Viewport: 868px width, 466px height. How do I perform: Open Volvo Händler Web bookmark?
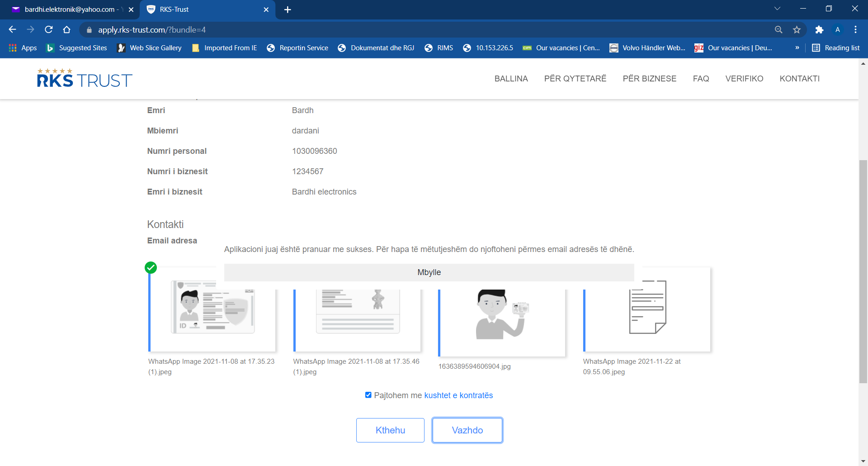[x=647, y=48]
